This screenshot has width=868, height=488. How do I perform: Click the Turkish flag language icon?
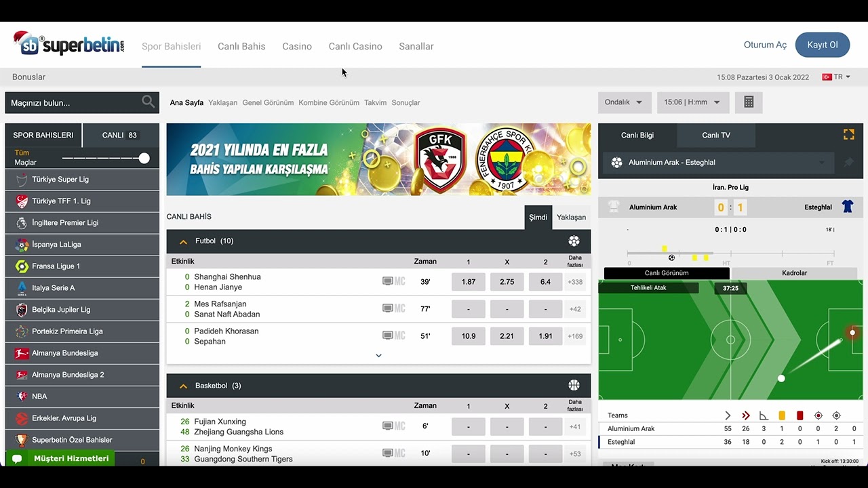(827, 77)
